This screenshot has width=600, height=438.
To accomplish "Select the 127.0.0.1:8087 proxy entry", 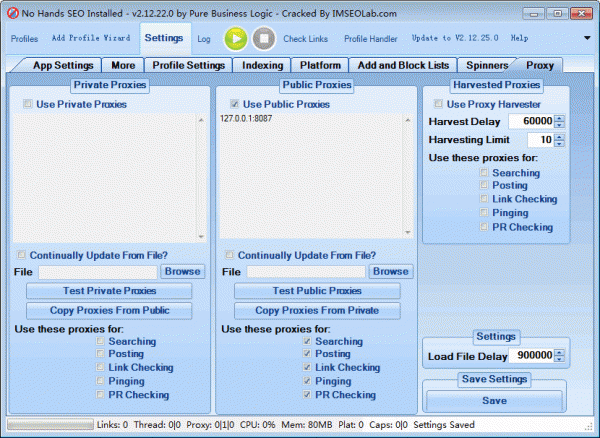I will click(246, 119).
